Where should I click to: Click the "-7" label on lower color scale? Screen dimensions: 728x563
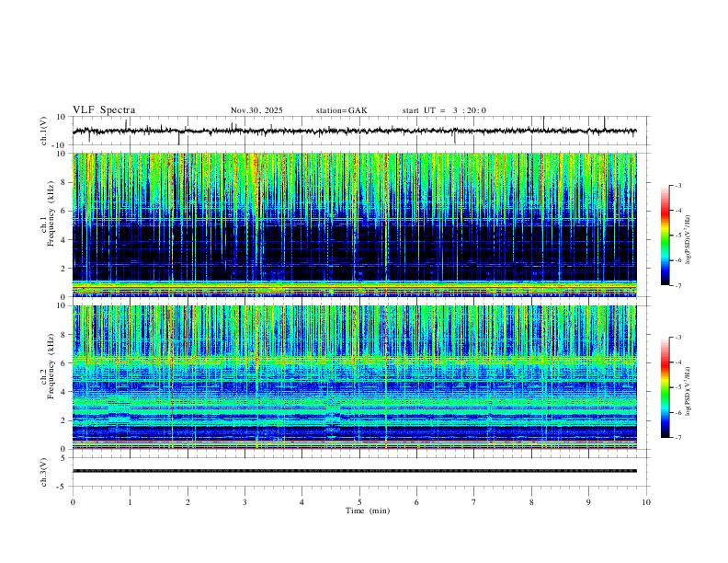pyautogui.click(x=677, y=437)
